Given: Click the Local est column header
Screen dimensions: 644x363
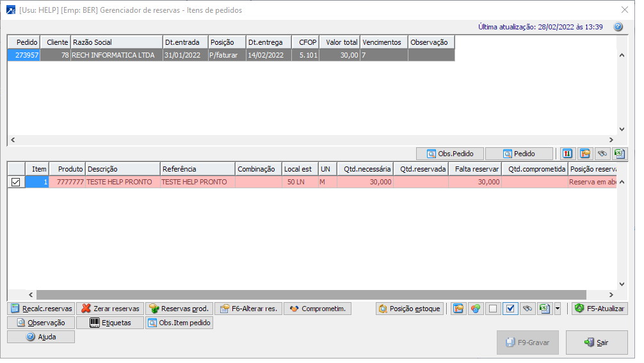Looking at the screenshot, I should (x=300, y=169).
